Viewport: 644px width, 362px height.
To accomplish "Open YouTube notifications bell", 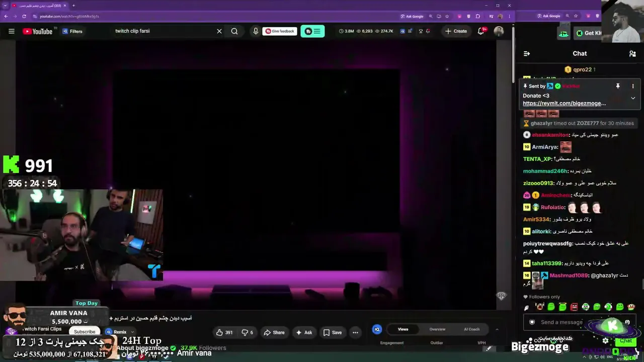I will 481,31.
